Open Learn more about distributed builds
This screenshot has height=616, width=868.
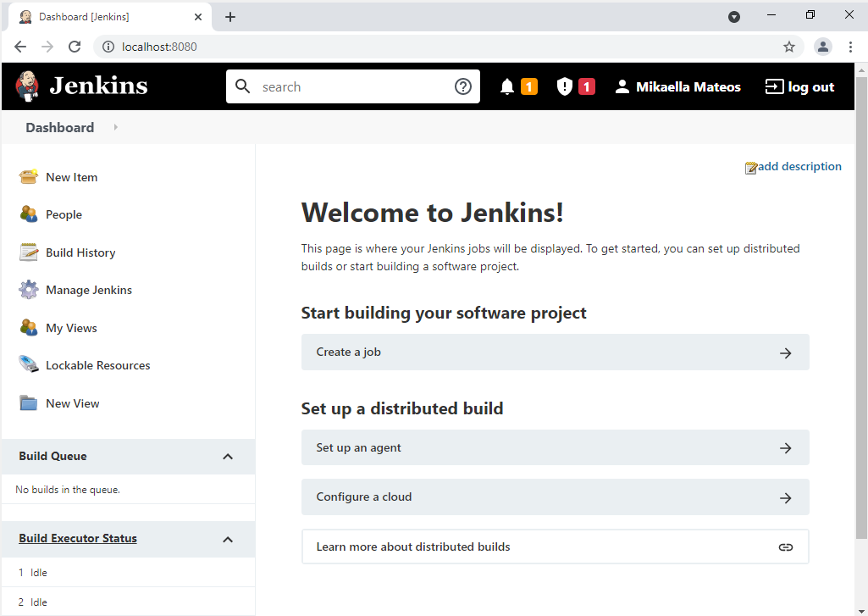tap(555, 547)
